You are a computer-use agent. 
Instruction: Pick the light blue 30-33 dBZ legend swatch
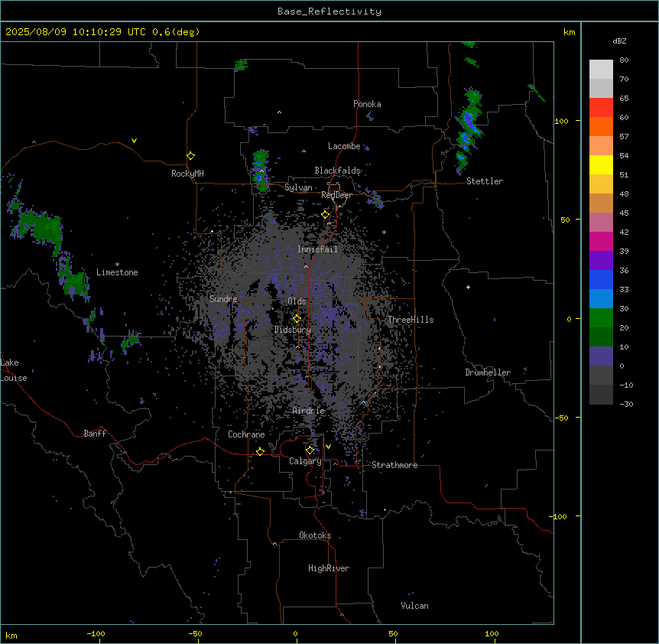pos(601,299)
